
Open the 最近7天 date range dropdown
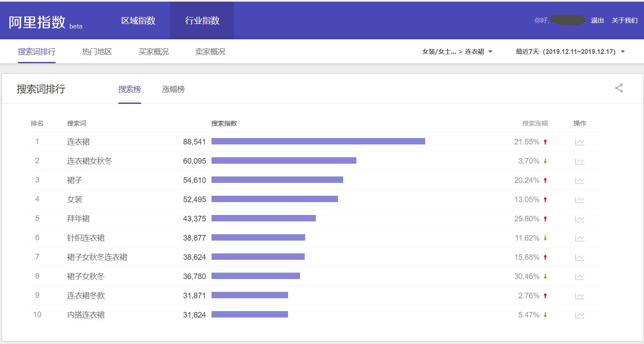click(x=568, y=51)
